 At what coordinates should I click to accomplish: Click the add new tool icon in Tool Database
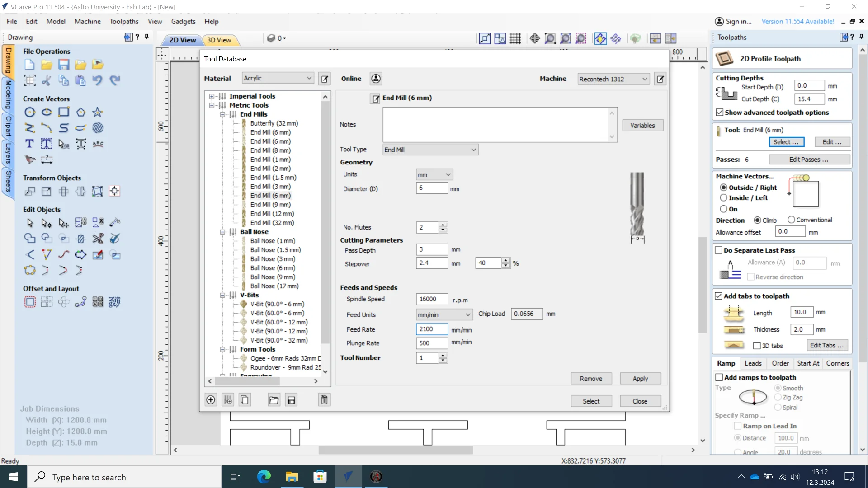[211, 400]
